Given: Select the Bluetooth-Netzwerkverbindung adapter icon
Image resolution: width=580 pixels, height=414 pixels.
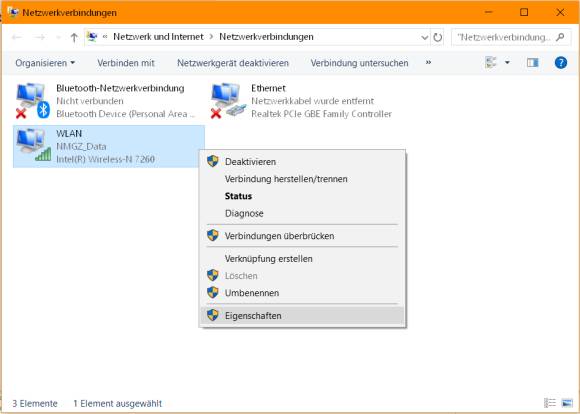Looking at the screenshot, I should click(33, 101).
